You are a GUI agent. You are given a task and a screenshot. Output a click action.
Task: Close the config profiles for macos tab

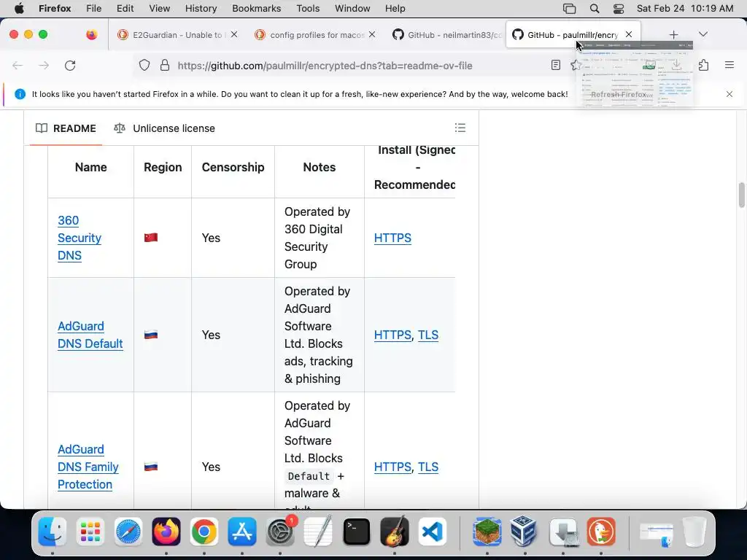(372, 34)
